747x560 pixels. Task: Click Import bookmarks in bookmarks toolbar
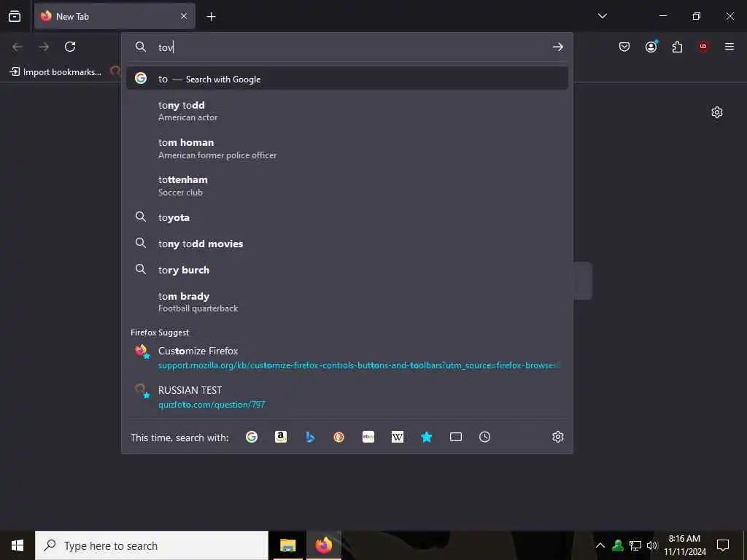(x=55, y=72)
